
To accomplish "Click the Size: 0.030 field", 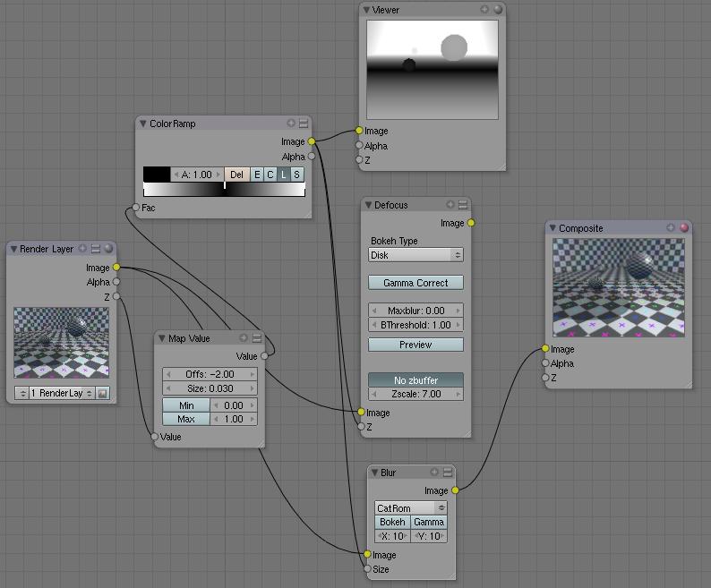I will (210, 388).
